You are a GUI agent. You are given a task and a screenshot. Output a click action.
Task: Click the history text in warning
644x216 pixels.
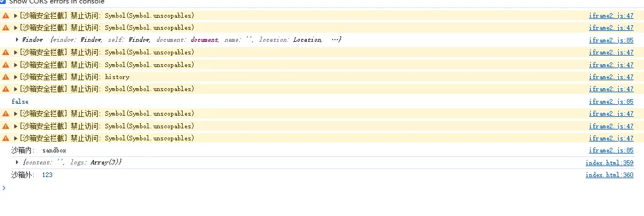pos(117,77)
